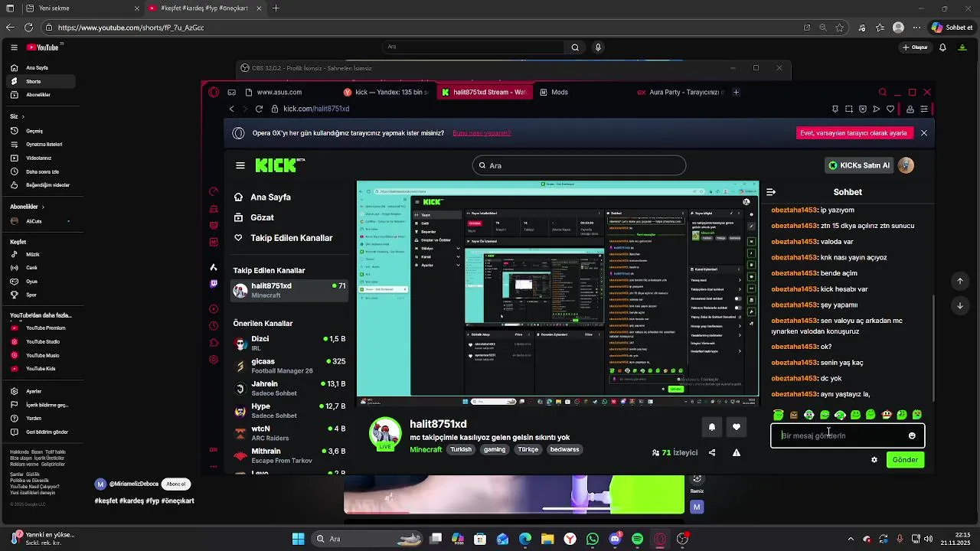
Task: Click the Remix button on the Short
Action: tap(697, 484)
